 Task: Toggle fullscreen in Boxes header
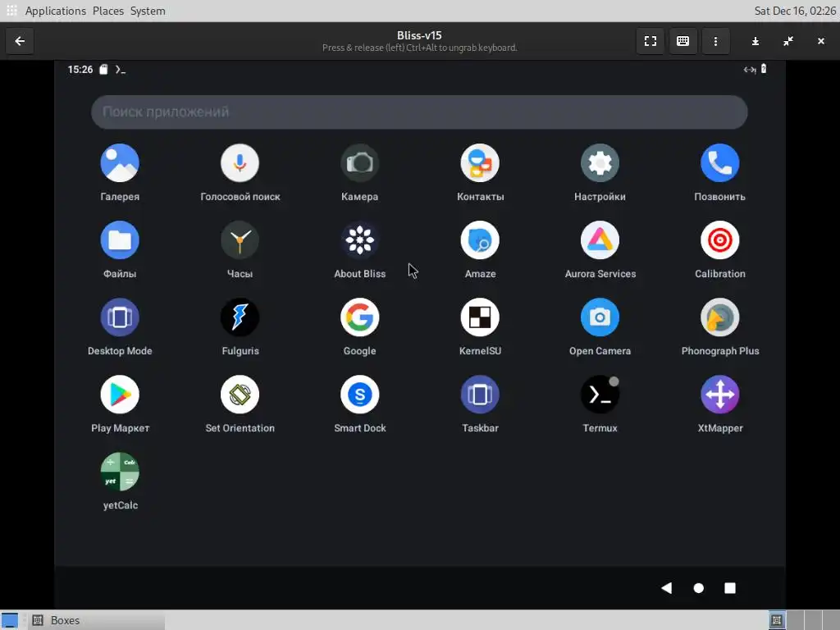pos(651,41)
